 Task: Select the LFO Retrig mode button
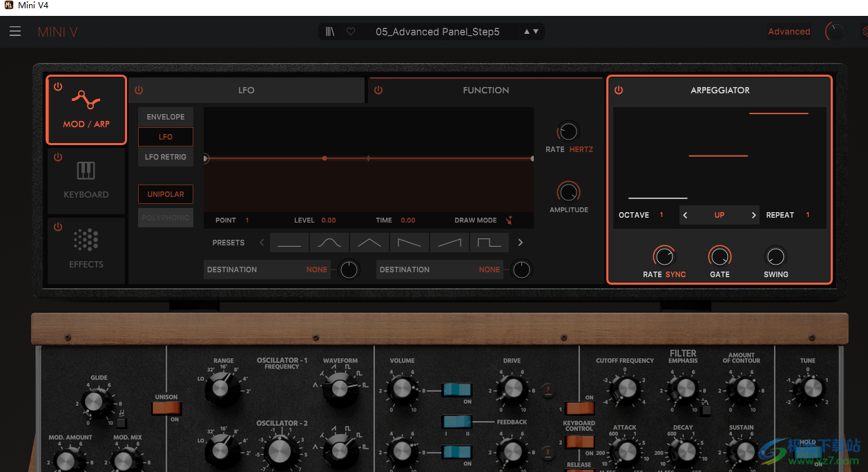(x=166, y=157)
